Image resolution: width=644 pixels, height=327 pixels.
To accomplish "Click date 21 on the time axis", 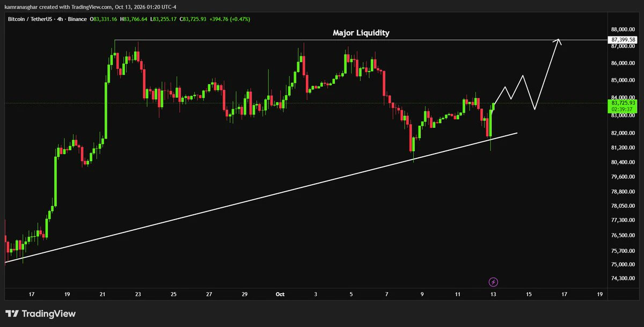I will (103, 294).
